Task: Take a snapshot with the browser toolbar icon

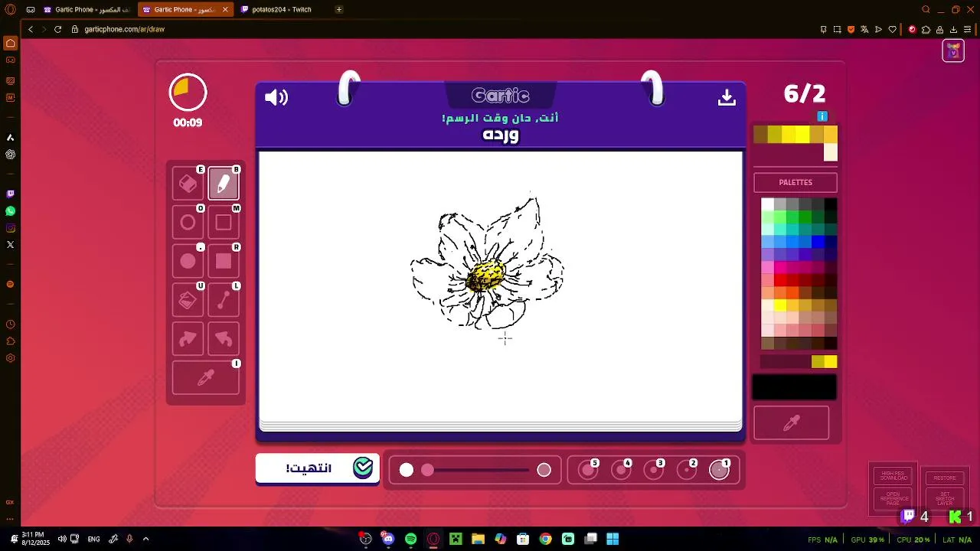Action: coord(838,29)
